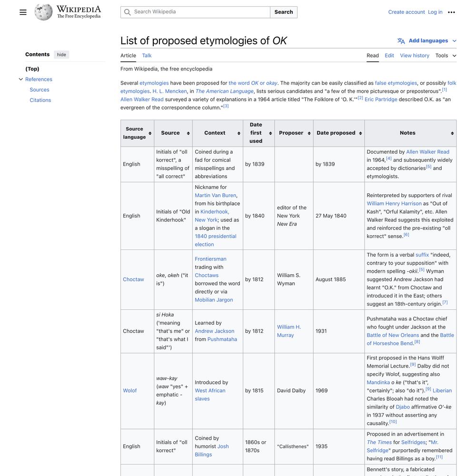Click the Create account link
The image size is (476, 476).
tap(406, 12)
